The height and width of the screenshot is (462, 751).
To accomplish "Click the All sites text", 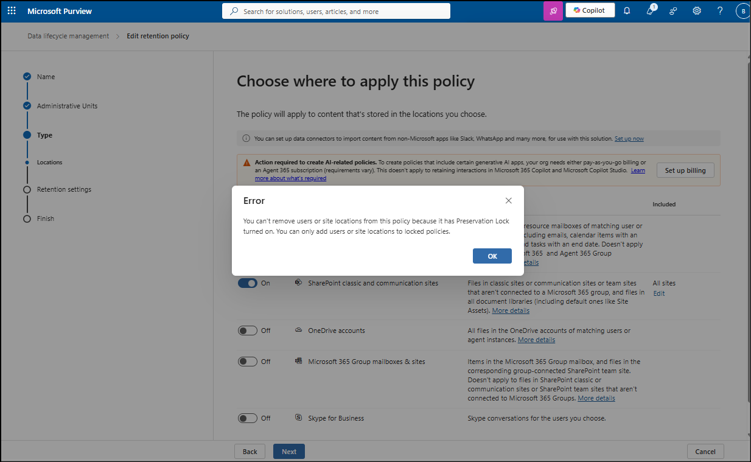I will tap(664, 283).
